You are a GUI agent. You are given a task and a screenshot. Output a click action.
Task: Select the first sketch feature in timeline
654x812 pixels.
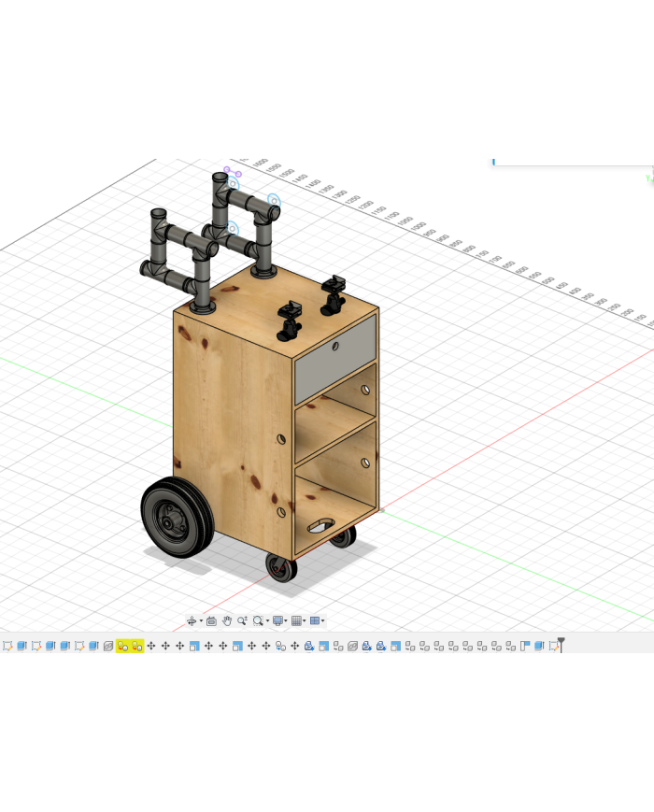point(7,646)
